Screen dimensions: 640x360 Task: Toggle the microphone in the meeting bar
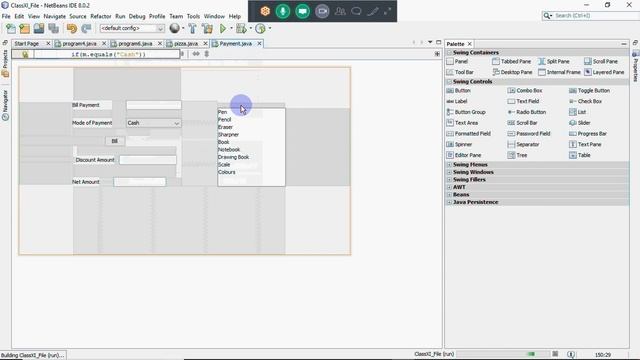coord(283,11)
